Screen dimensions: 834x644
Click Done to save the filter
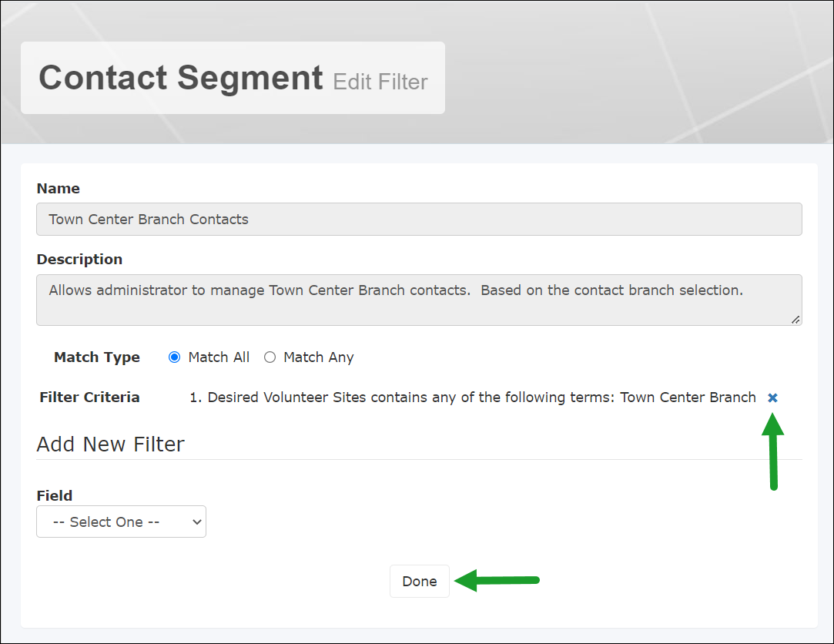coord(419,581)
